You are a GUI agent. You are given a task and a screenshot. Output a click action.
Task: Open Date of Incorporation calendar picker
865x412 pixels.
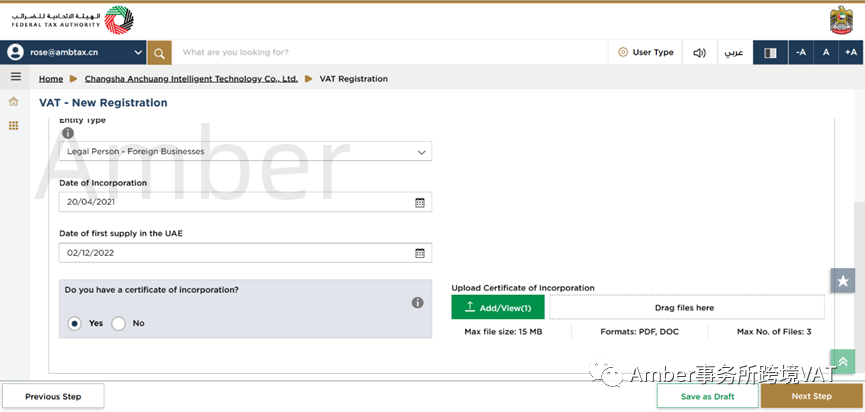point(420,202)
